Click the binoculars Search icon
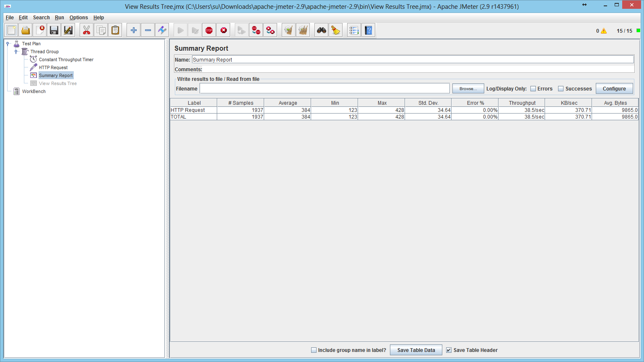 (x=322, y=30)
